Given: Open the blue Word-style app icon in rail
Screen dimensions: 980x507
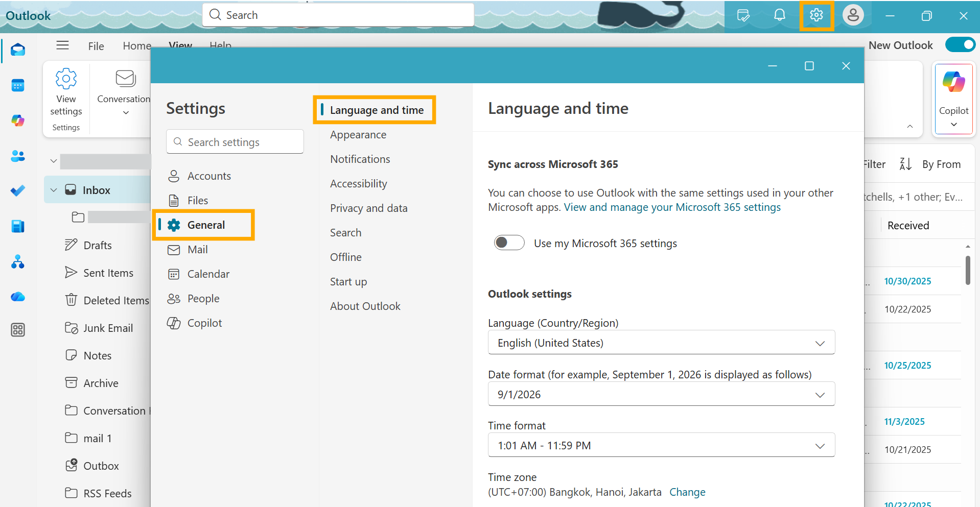Looking at the screenshot, I should click(x=18, y=226).
